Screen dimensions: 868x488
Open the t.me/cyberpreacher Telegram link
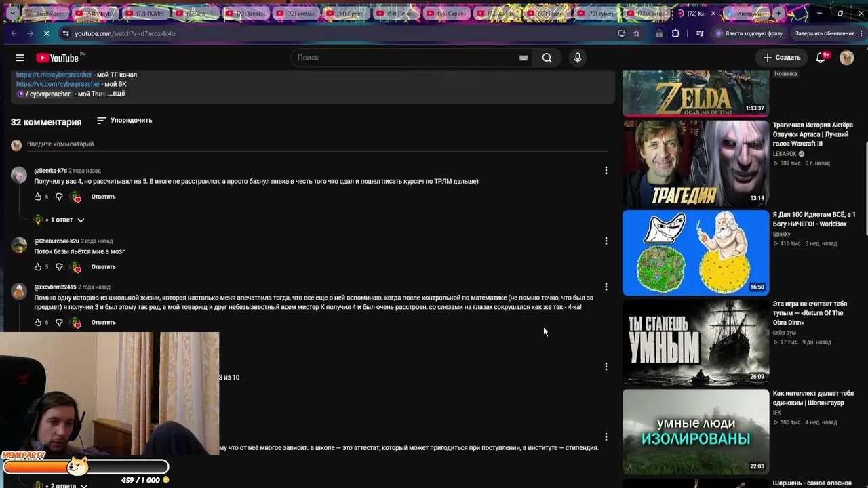54,75
